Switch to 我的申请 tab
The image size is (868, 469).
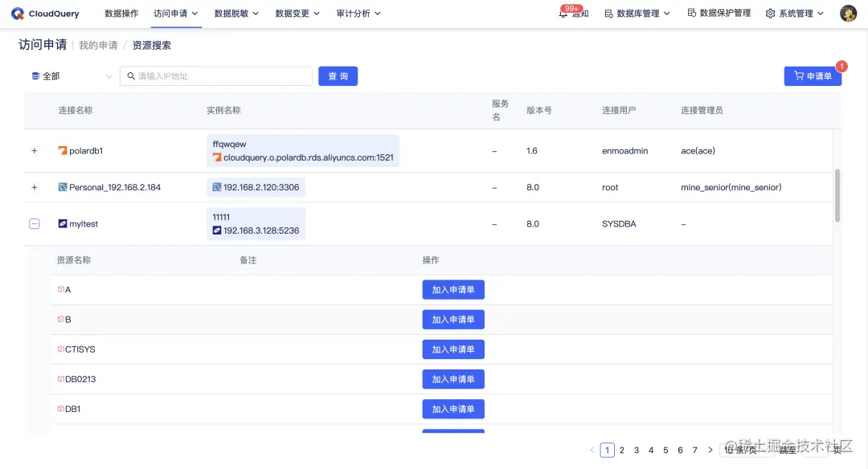tap(98, 45)
